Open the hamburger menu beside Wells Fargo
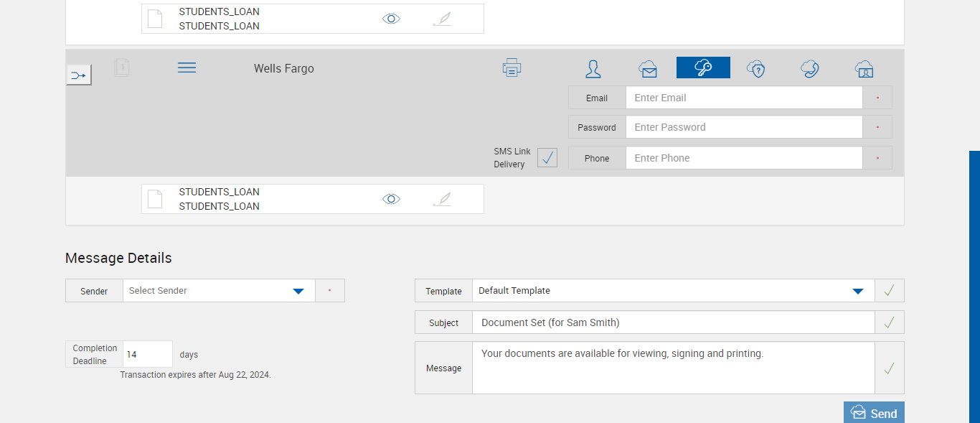The height and width of the screenshot is (423, 980). pyautogui.click(x=187, y=68)
